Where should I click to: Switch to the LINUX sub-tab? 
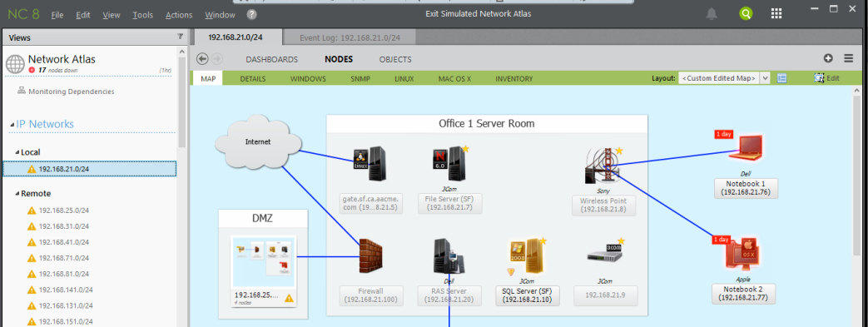[404, 78]
